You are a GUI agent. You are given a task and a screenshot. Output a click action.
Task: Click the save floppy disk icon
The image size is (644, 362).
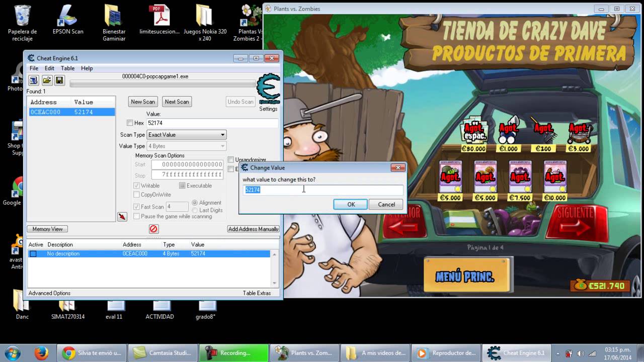[x=59, y=80]
